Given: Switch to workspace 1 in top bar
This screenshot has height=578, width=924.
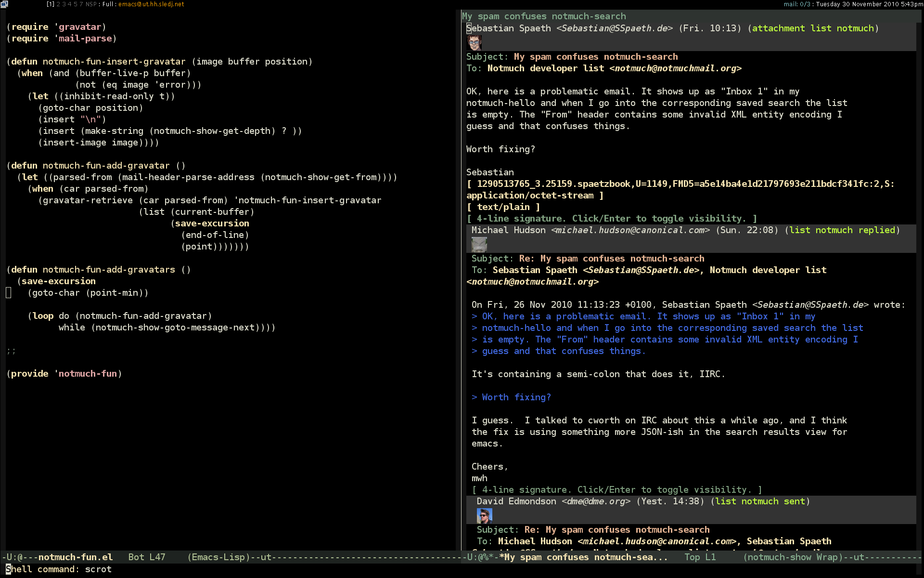Looking at the screenshot, I should pyautogui.click(x=51, y=4).
